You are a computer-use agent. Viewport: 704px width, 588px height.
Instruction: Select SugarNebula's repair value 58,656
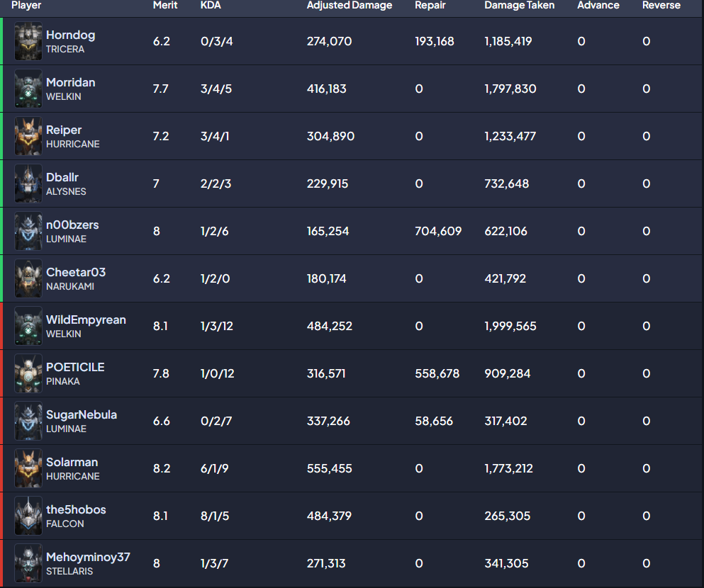point(434,421)
